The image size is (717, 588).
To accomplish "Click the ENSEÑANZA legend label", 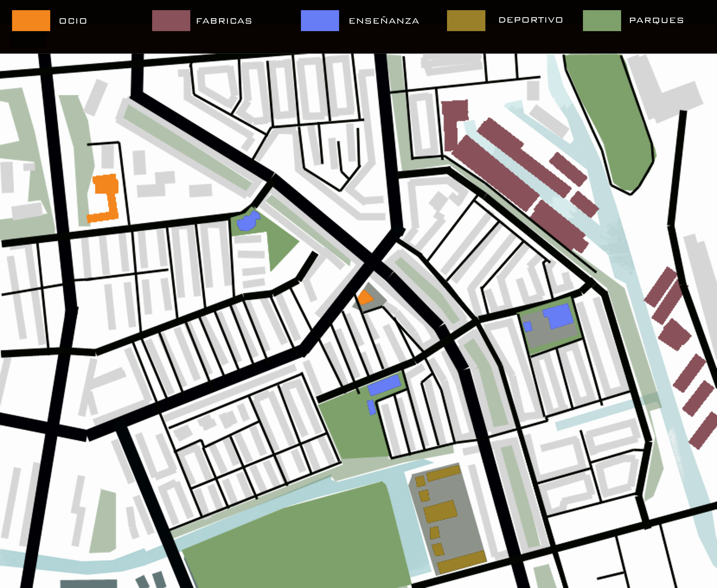I will 384,21.
